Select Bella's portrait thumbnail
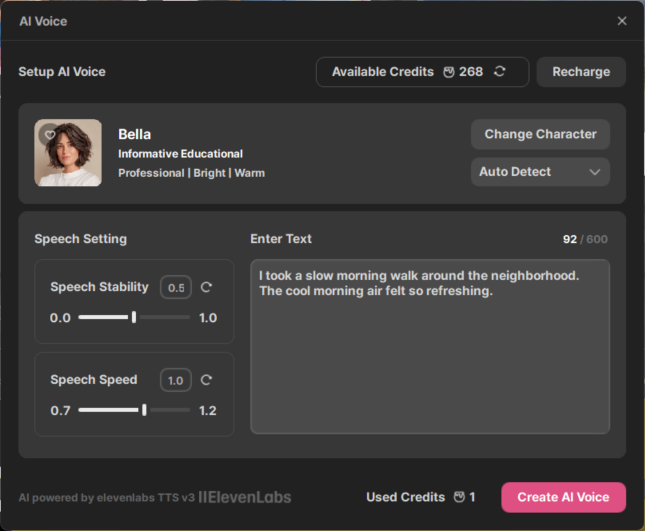The width and height of the screenshot is (645, 531). click(x=68, y=153)
